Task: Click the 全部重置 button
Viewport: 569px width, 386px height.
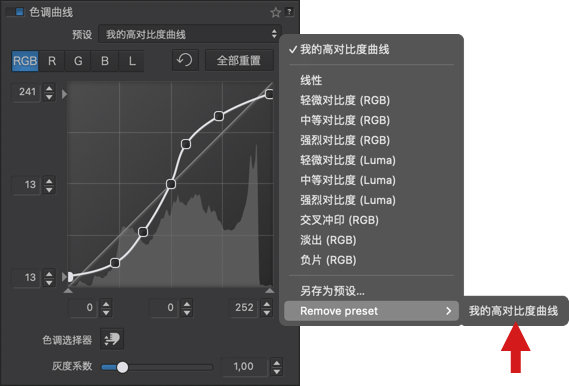Action: 239,60
